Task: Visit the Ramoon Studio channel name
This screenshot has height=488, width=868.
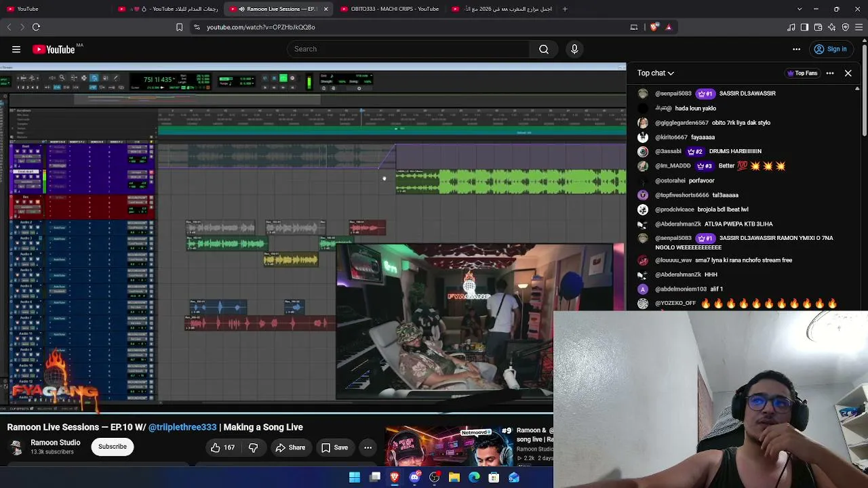Action: (56, 443)
